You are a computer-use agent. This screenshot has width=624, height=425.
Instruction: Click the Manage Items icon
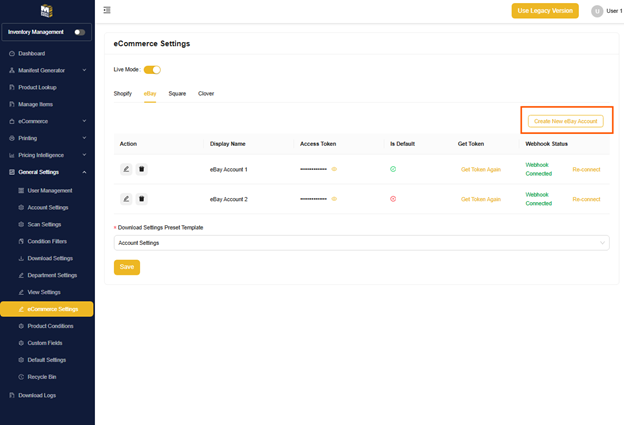coord(12,104)
